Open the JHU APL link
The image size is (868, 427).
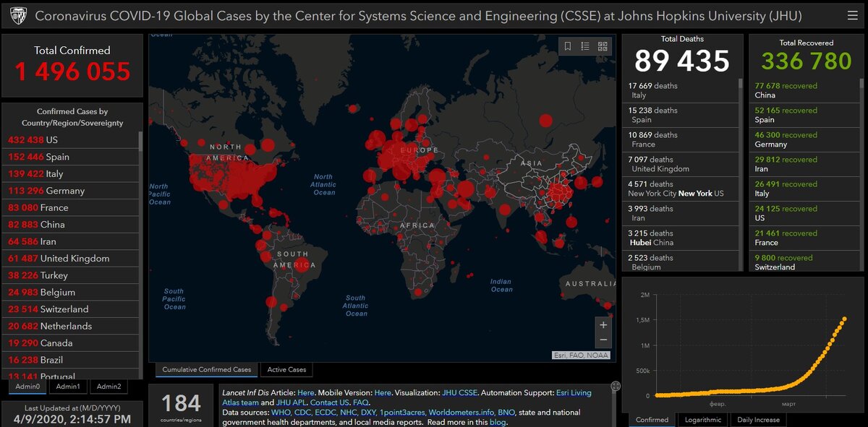click(292, 402)
